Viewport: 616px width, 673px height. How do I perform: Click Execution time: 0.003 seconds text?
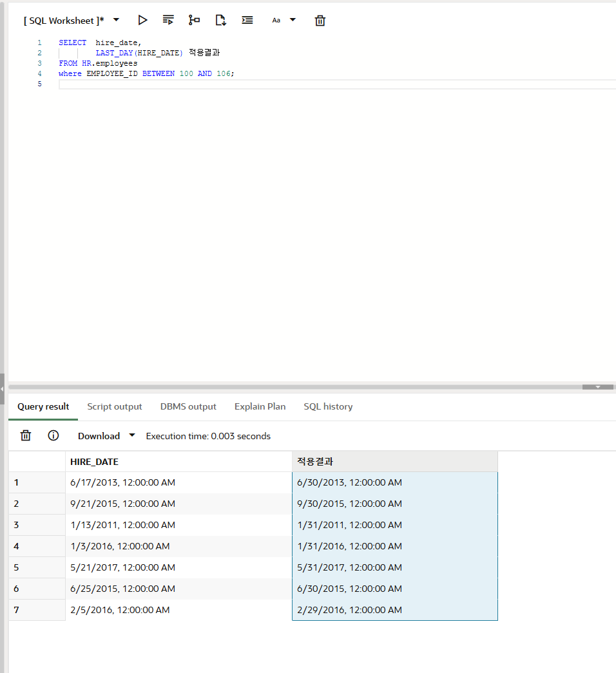coord(208,436)
